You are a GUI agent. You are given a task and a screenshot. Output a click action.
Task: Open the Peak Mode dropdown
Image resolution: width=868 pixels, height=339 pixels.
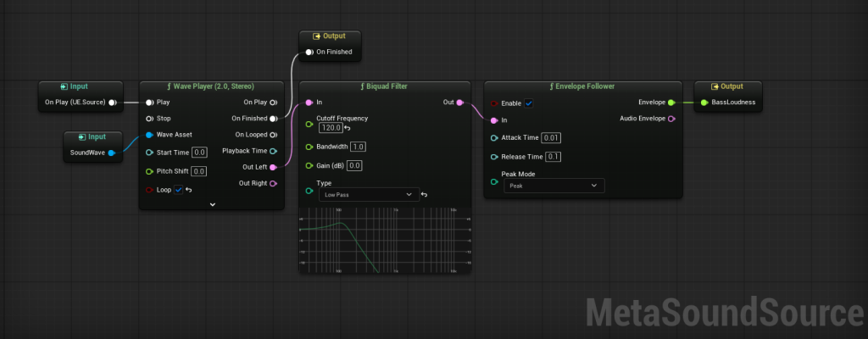point(554,186)
